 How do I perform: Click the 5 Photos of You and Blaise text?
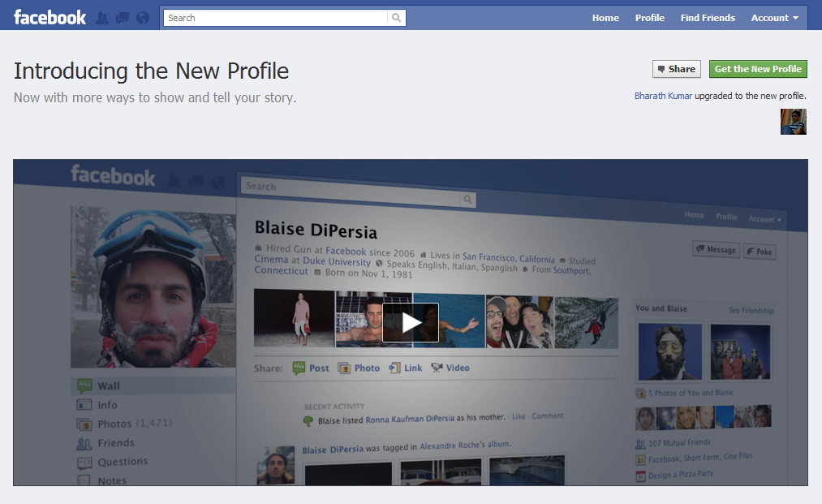691,393
